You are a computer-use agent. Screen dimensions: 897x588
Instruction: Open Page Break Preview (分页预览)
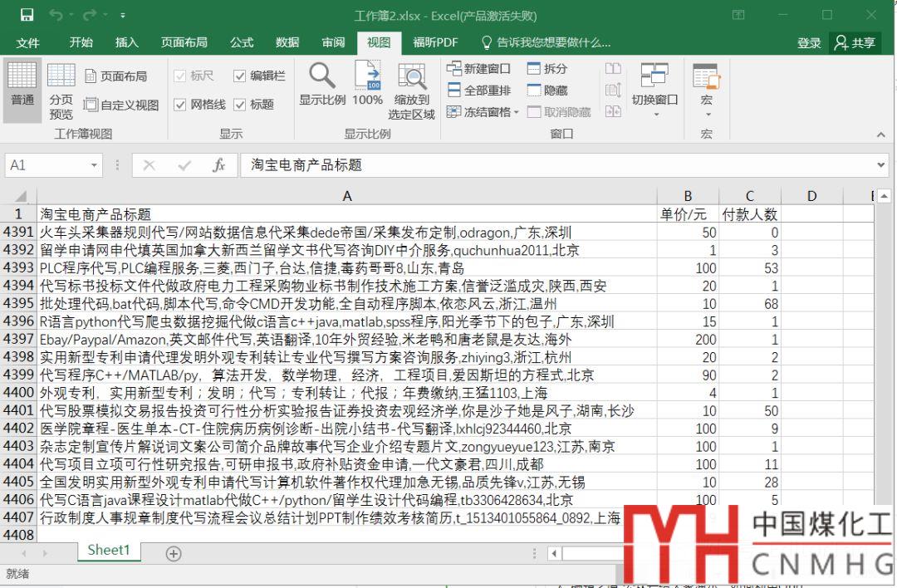point(61,91)
